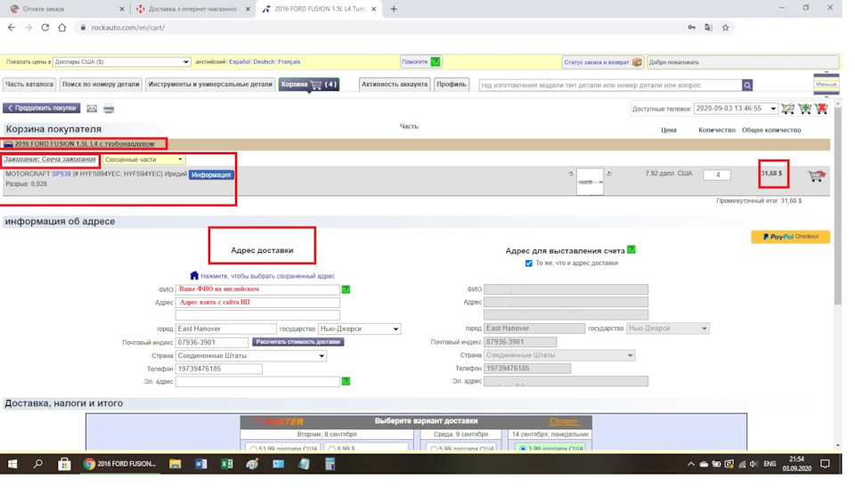This screenshot has height=504, width=855.
Task: Bookmark page with the star icon
Action: (x=725, y=28)
